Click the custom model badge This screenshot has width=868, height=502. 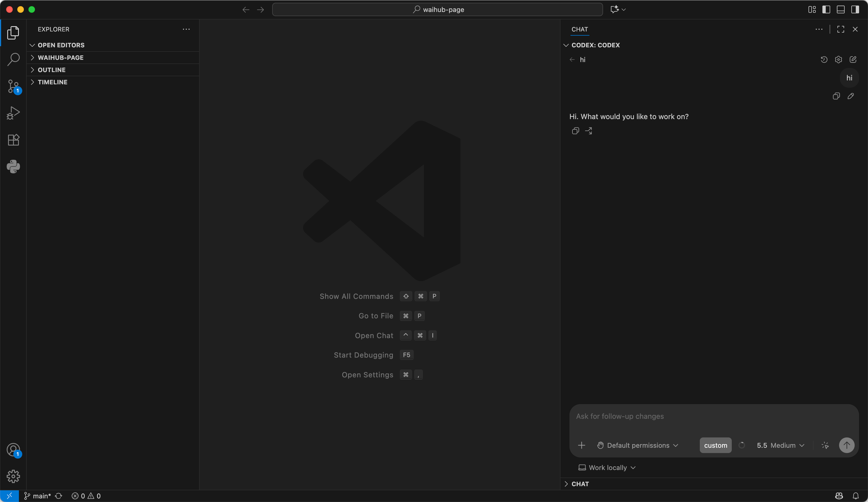(715, 445)
